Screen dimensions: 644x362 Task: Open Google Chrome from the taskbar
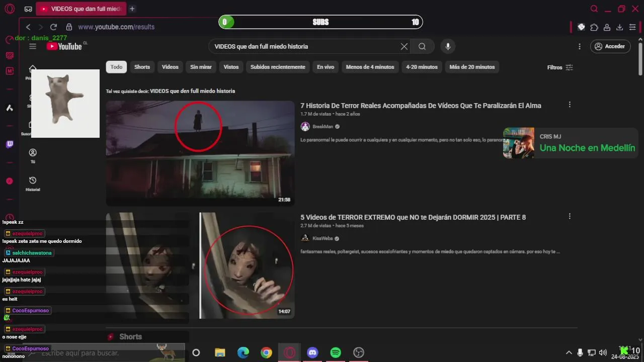tap(266, 352)
